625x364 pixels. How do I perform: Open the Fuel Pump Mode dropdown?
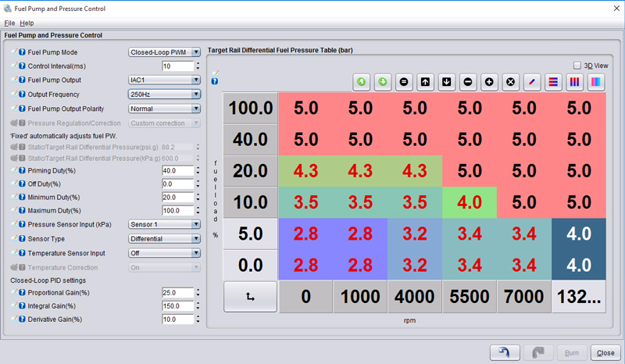pos(164,52)
